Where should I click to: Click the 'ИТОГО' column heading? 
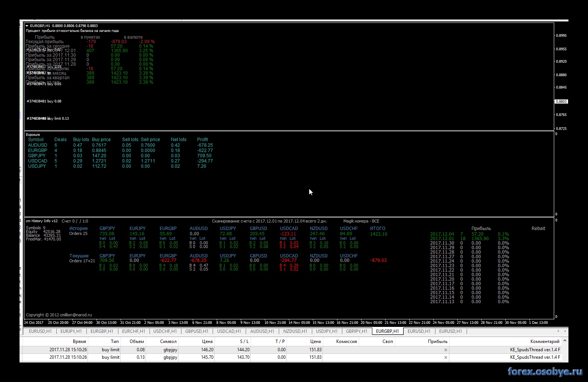tap(378, 229)
